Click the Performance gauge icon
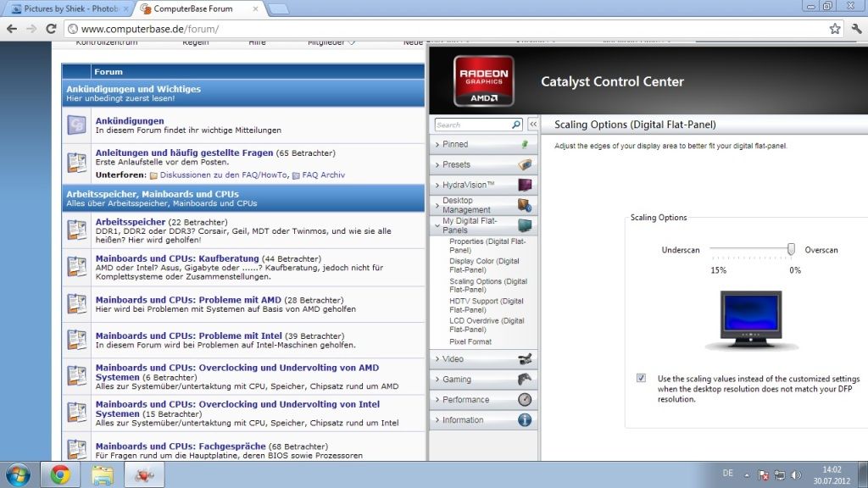The height and width of the screenshot is (488, 868). pyautogui.click(x=525, y=400)
